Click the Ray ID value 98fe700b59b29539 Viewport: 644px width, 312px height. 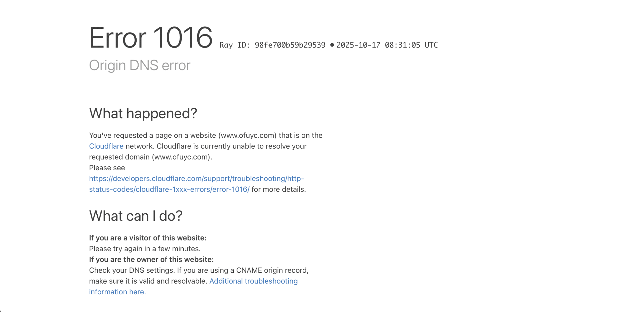(x=290, y=45)
